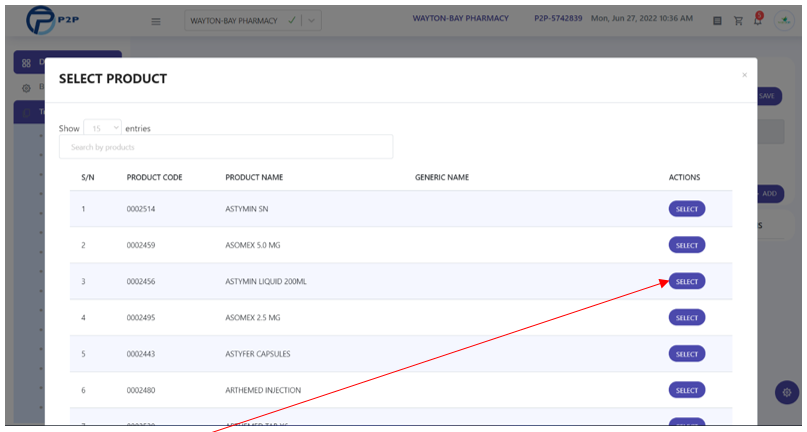Click the SAVE button behind dialog
This screenshot has height=432, width=807.
click(769, 96)
